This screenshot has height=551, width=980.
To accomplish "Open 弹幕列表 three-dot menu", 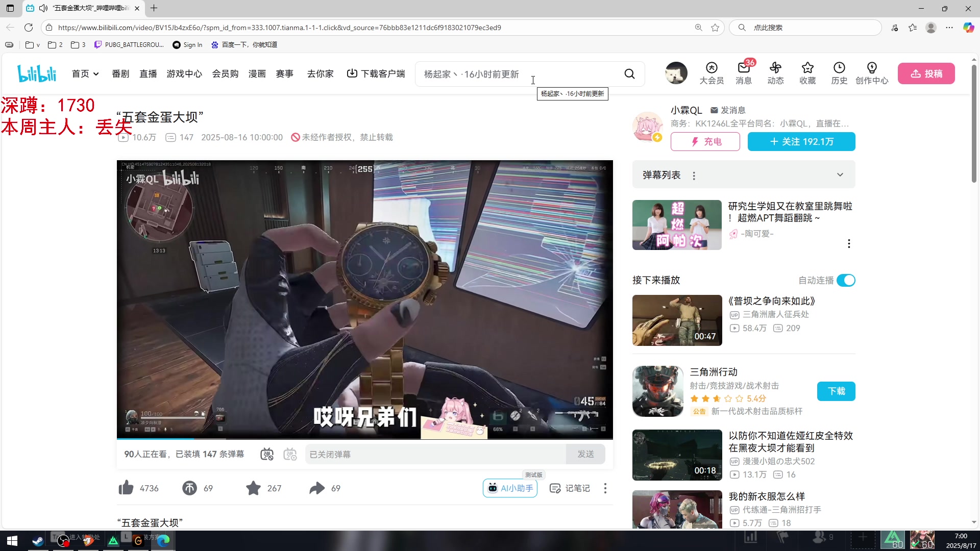I will coord(694,176).
